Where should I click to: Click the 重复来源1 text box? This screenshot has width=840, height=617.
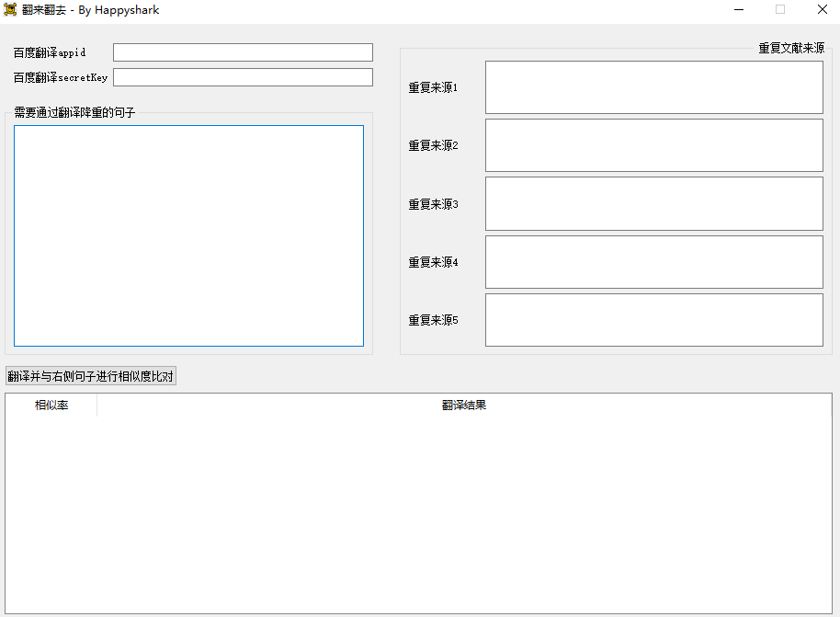(653, 87)
